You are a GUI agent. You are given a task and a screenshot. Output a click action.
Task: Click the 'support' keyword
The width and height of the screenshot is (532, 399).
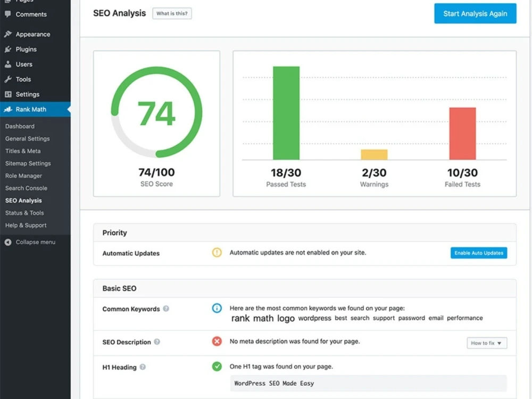(384, 318)
